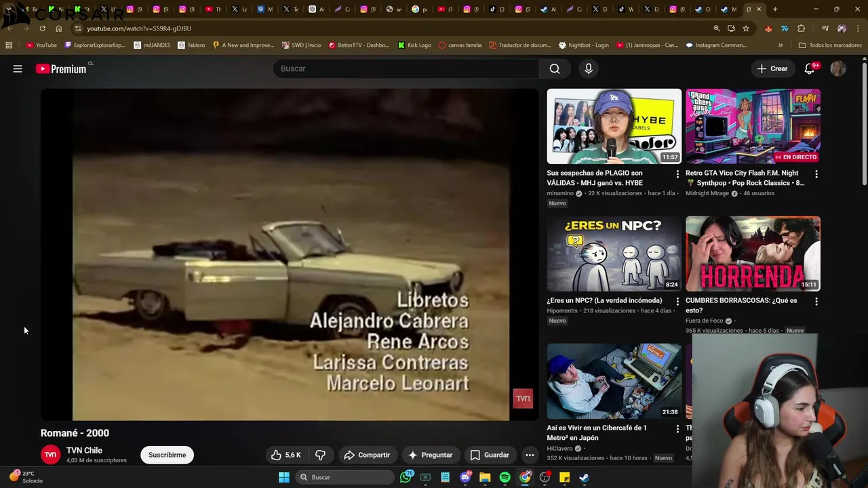Image resolution: width=868 pixels, height=488 pixels.
Task: Open Spotify from the taskbar
Action: [505, 477]
